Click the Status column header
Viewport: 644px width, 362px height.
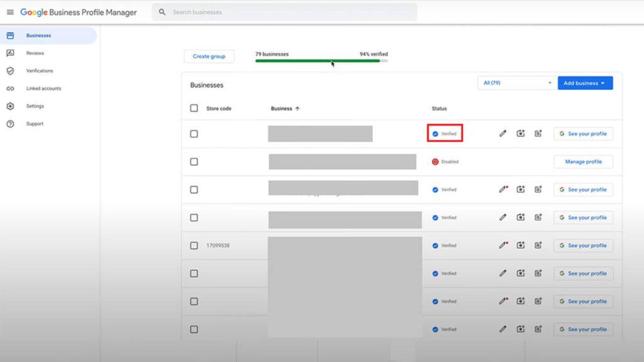[x=439, y=108]
